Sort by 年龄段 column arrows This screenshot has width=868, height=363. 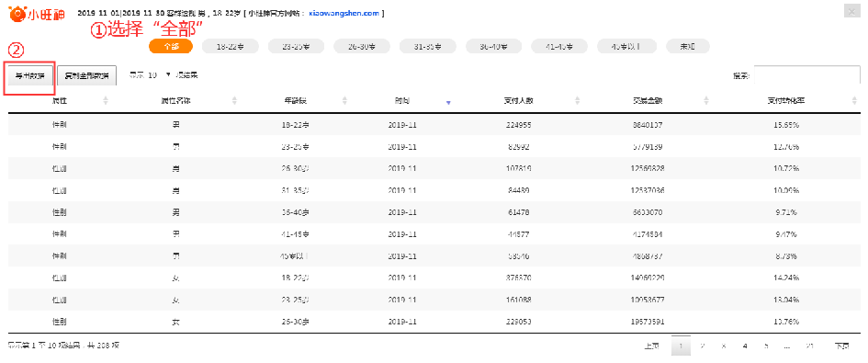point(344,101)
